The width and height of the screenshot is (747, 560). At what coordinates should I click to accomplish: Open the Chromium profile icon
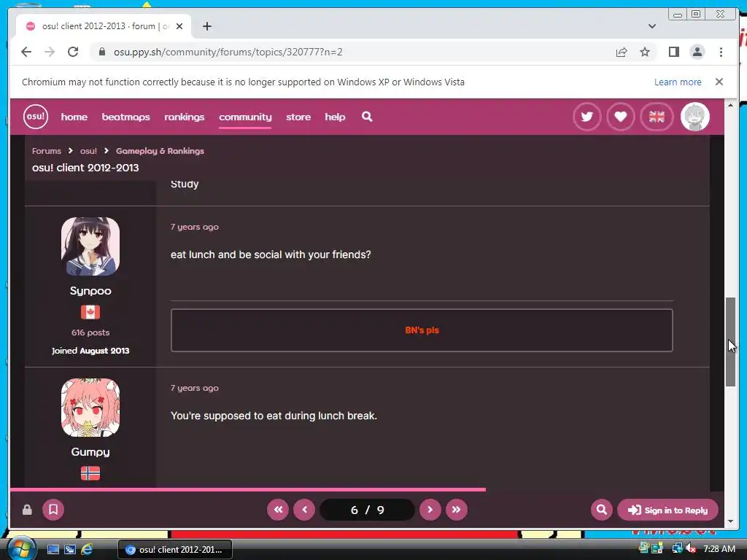(x=697, y=52)
